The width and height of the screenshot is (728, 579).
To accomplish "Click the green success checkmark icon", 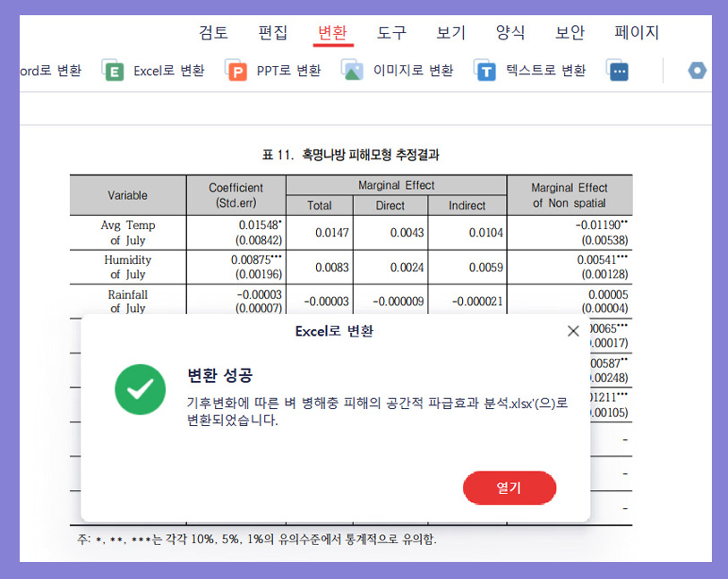I will [141, 390].
